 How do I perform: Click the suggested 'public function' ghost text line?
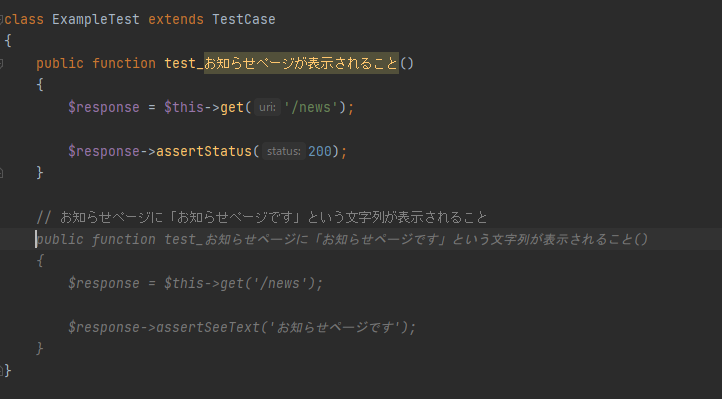342,239
